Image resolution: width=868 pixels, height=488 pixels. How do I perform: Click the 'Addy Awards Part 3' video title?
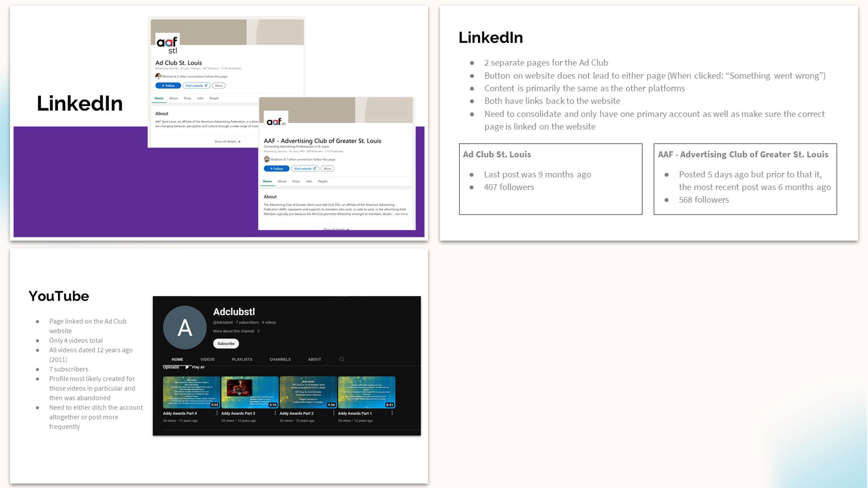[238, 413]
